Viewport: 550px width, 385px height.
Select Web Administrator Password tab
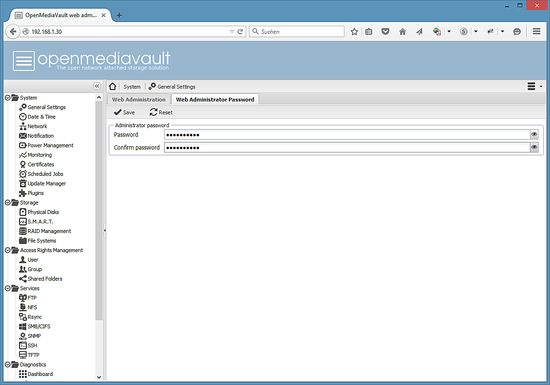(215, 100)
